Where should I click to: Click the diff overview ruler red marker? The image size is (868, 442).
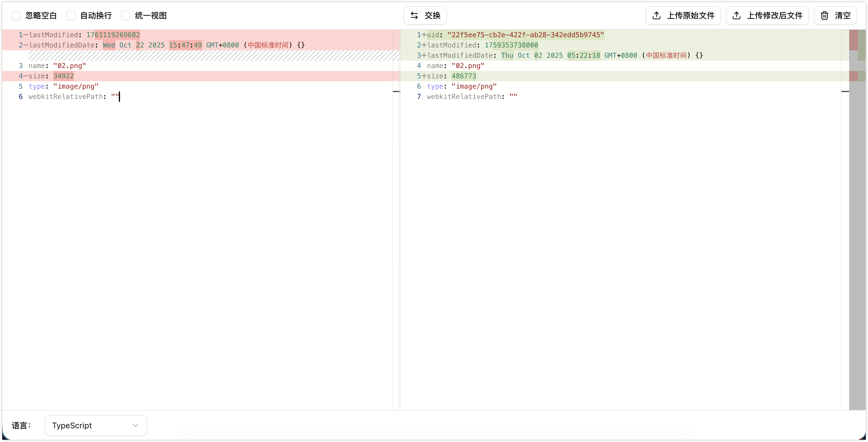pos(853,40)
